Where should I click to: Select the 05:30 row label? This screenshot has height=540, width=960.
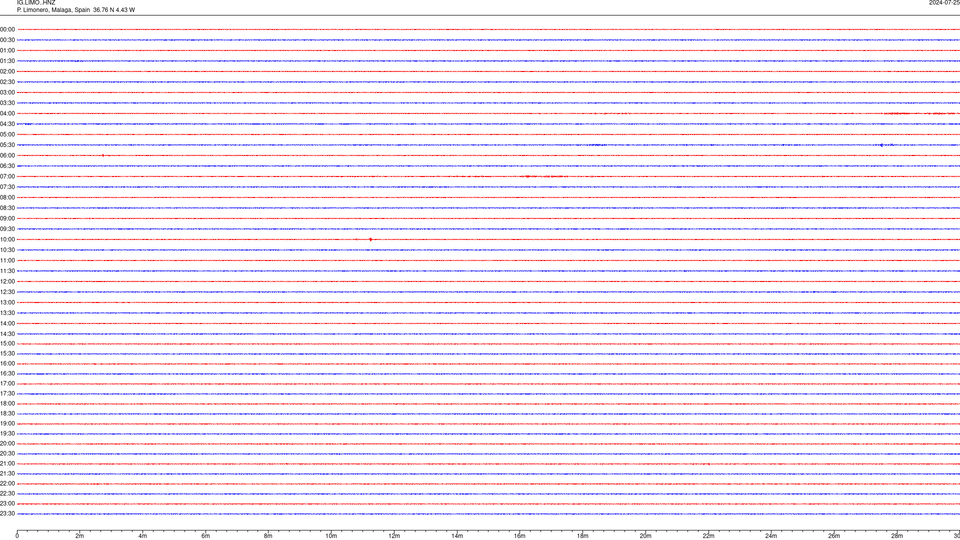(7, 145)
